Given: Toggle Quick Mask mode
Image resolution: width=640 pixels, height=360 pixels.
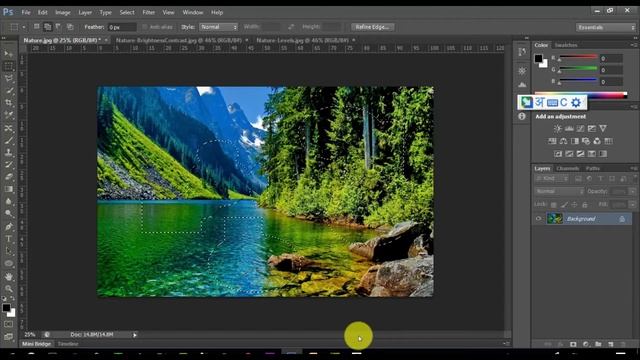Looking at the screenshot, I should point(8,324).
